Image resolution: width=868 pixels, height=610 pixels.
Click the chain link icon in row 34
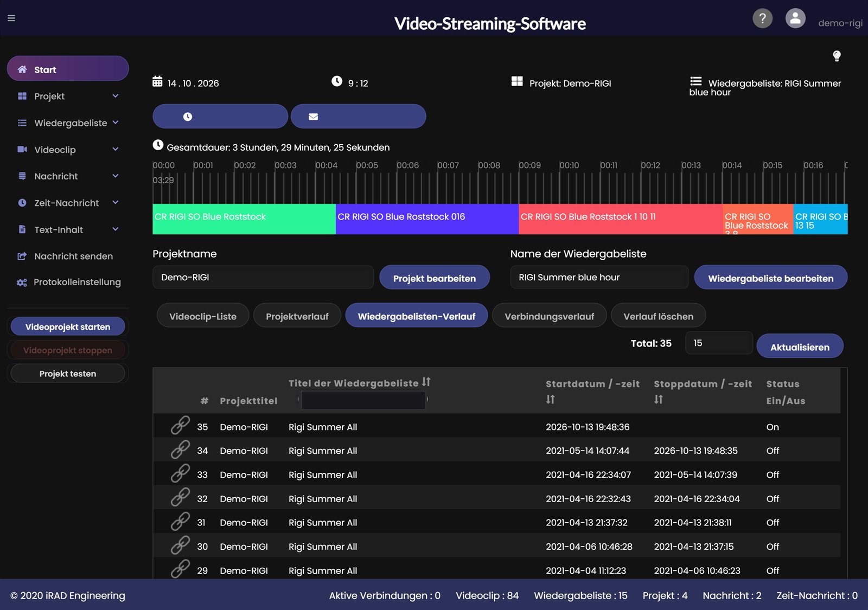pyautogui.click(x=180, y=450)
